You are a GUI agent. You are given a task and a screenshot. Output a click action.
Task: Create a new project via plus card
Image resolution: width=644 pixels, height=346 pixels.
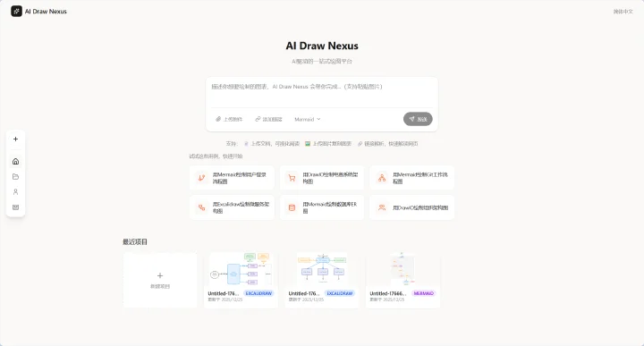pyautogui.click(x=160, y=280)
